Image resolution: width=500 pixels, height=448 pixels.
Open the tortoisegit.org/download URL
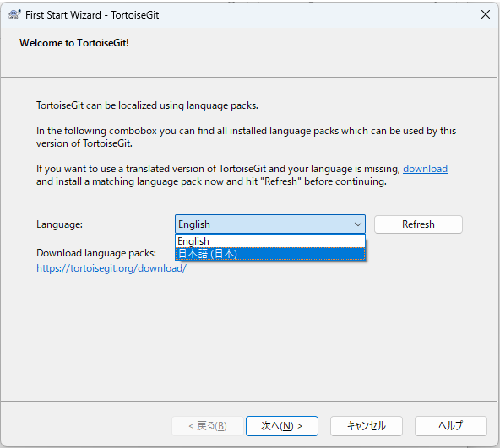pyautogui.click(x=111, y=268)
